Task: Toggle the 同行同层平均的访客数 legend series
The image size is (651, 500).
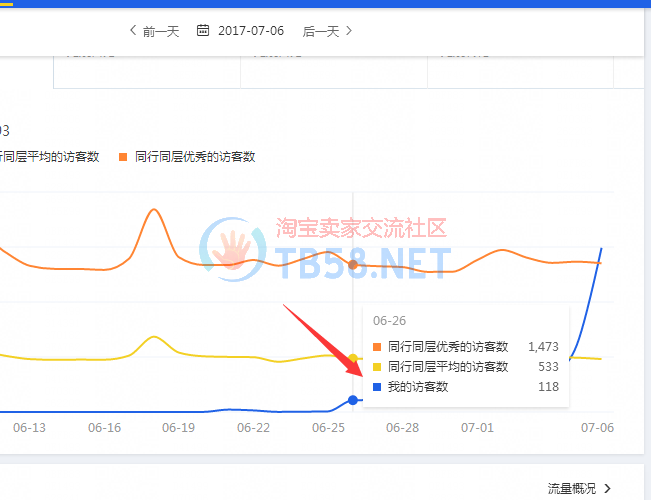Action: 50,157
